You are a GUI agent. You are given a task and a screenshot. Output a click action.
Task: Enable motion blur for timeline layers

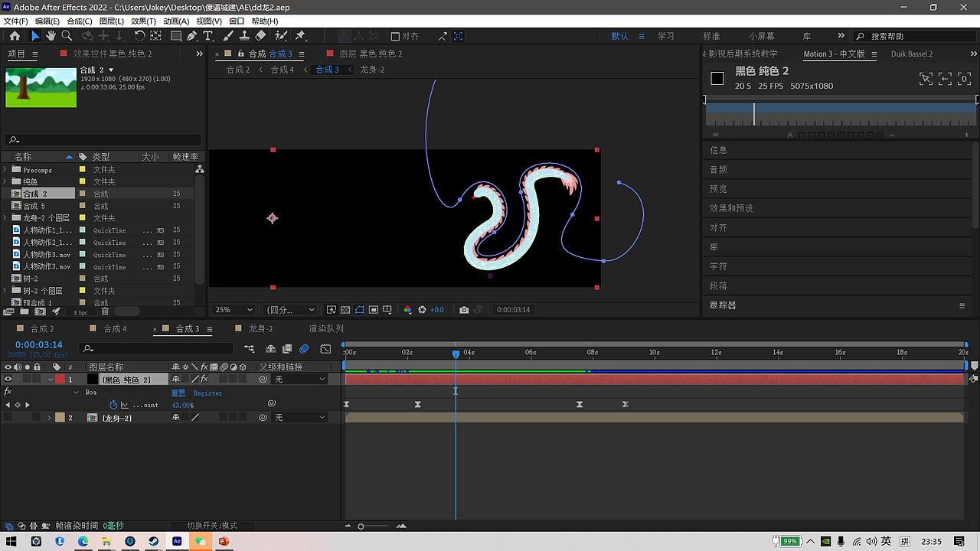(304, 349)
